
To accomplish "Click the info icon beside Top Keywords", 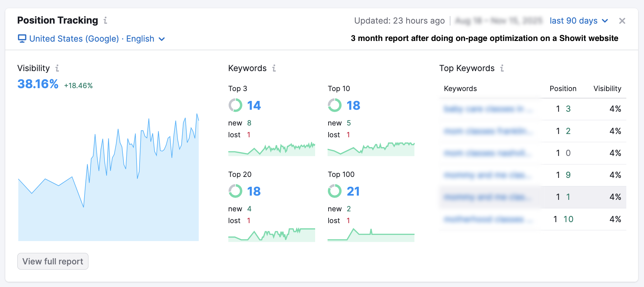I will 502,68.
